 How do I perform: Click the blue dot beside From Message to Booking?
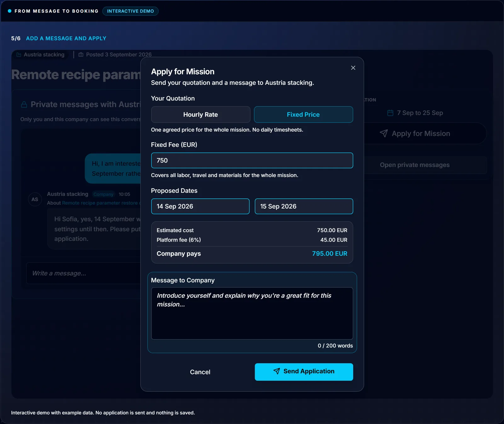(x=10, y=11)
